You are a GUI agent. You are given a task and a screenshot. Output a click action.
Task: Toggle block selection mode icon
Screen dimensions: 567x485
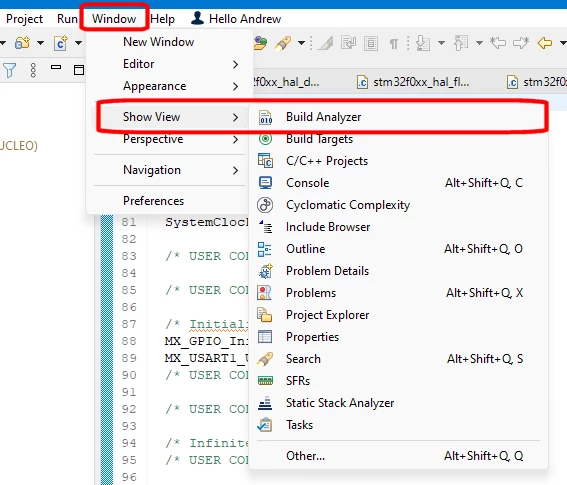click(371, 44)
